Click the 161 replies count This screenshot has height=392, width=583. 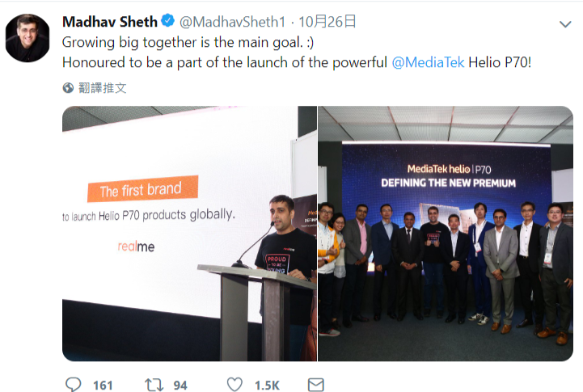pyautogui.click(x=103, y=386)
